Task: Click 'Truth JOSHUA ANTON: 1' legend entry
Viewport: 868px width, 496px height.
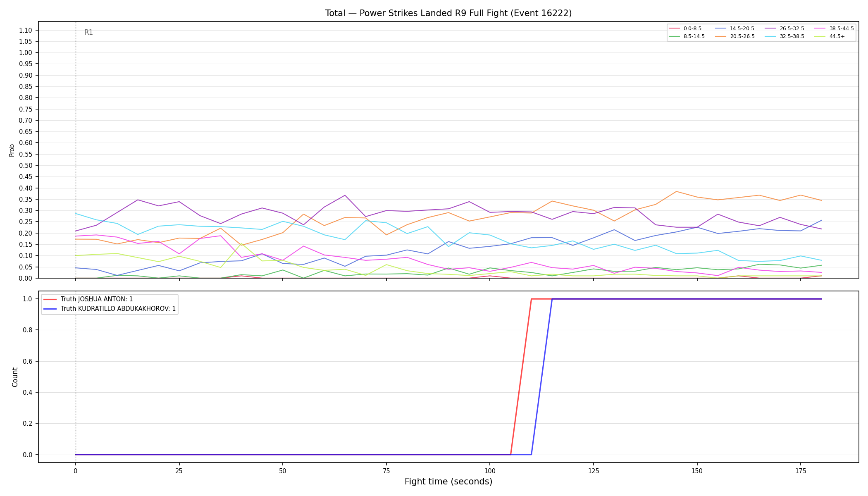Action: coord(88,299)
